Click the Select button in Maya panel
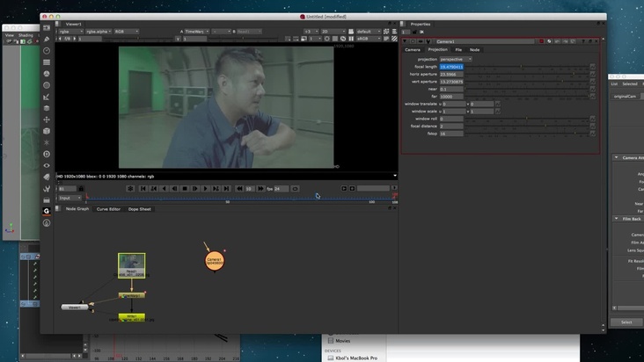644x362 pixels. point(626,322)
